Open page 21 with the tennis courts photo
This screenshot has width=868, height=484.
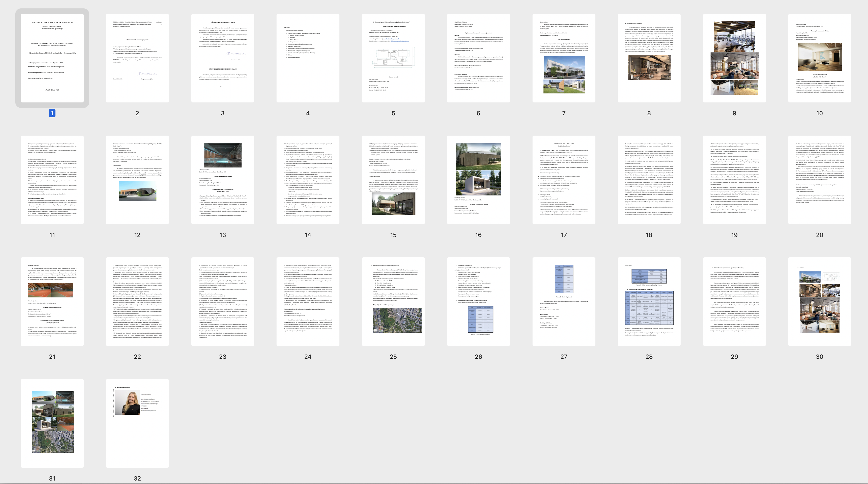tap(52, 301)
